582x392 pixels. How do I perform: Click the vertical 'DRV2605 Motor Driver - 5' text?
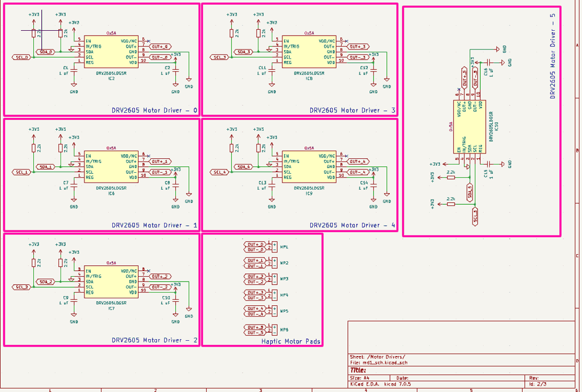(x=553, y=56)
